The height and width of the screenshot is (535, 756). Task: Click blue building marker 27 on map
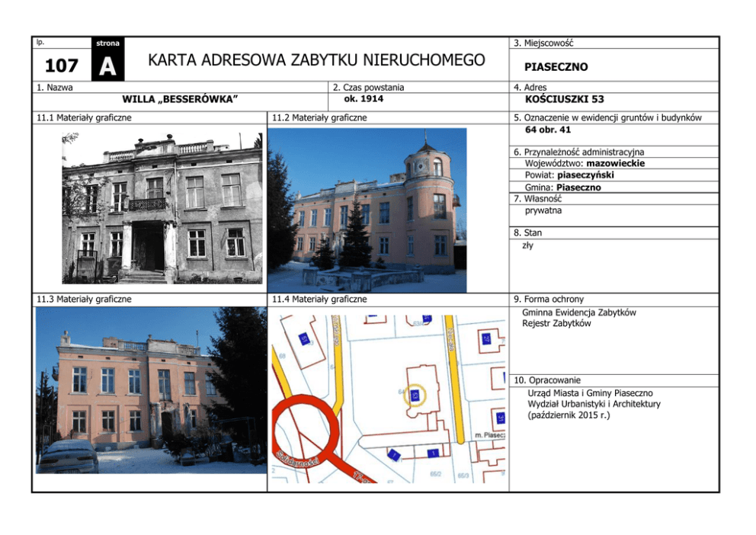coord(485,338)
